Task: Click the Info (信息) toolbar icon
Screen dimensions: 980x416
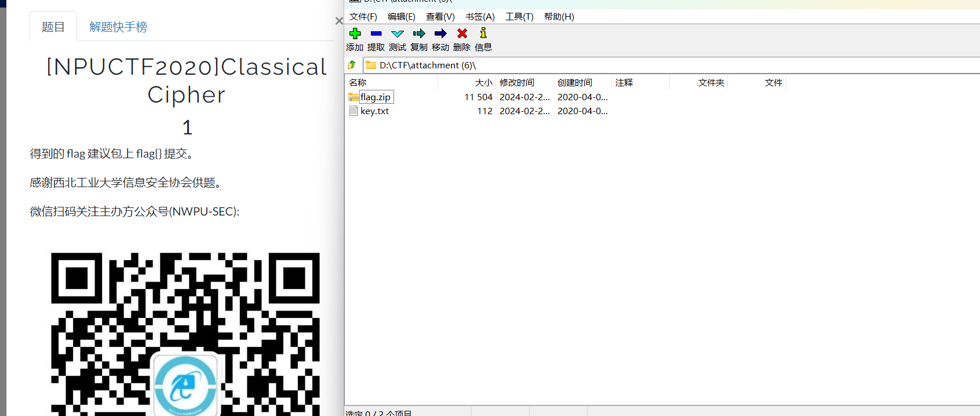Action: (483, 33)
